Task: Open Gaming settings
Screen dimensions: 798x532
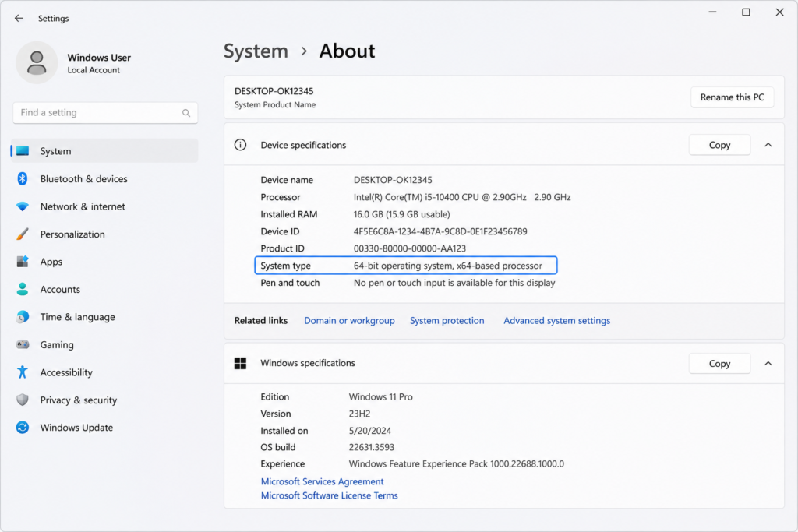Action: click(x=104, y=344)
